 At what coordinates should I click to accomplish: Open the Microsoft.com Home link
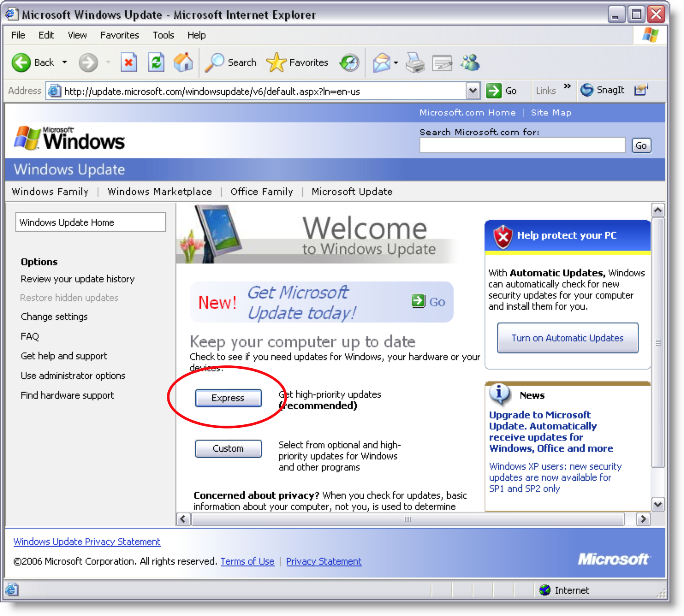coord(467,113)
